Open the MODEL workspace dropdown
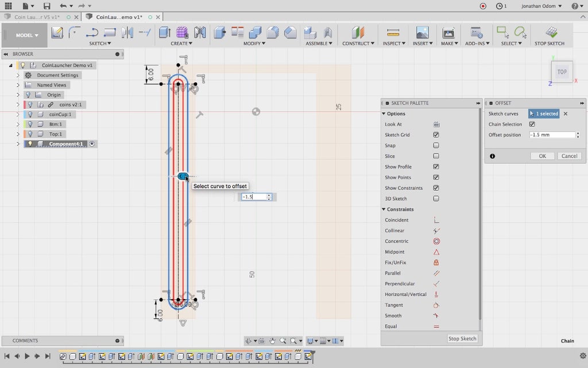The height and width of the screenshot is (368, 588). click(x=27, y=35)
